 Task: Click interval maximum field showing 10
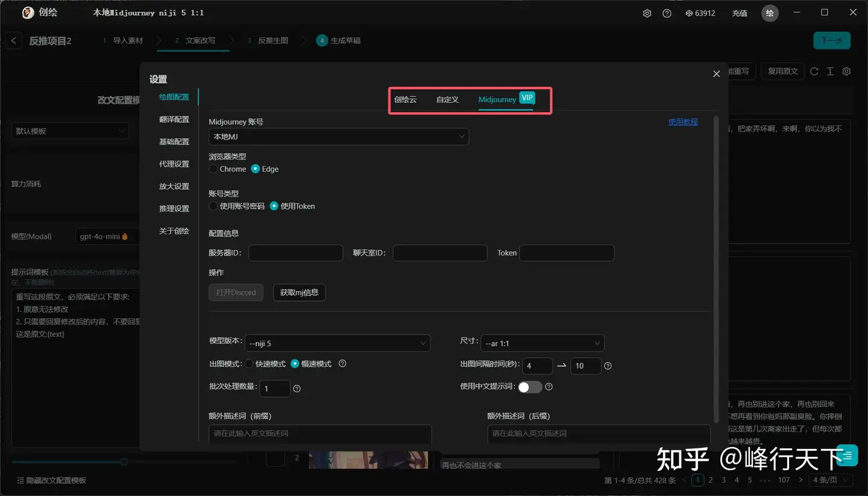click(x=587, y=366)
